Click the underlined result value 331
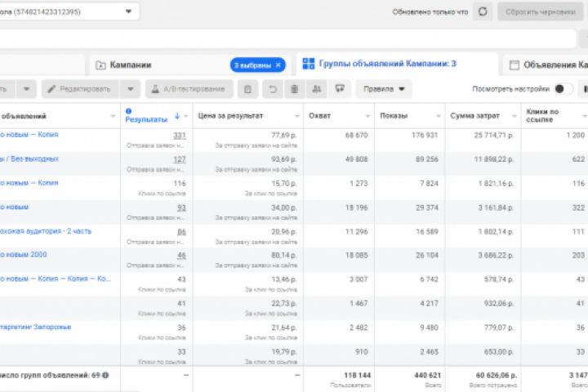588x392 pixels. (x=179, y=136)
